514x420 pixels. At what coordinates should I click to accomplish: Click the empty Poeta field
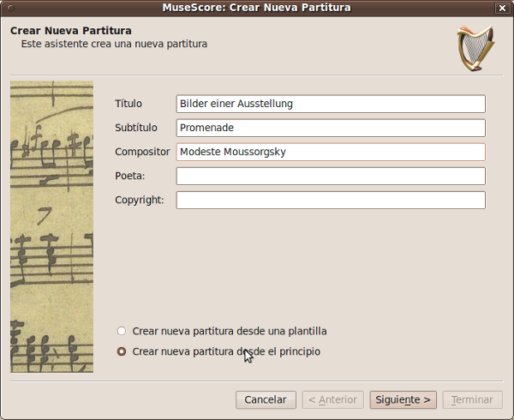[331, 176]
